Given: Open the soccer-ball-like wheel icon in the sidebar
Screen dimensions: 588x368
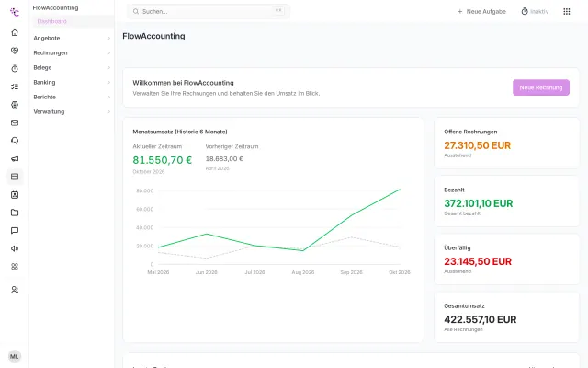Looking at the screenshot, I should [x=15, y=105].
